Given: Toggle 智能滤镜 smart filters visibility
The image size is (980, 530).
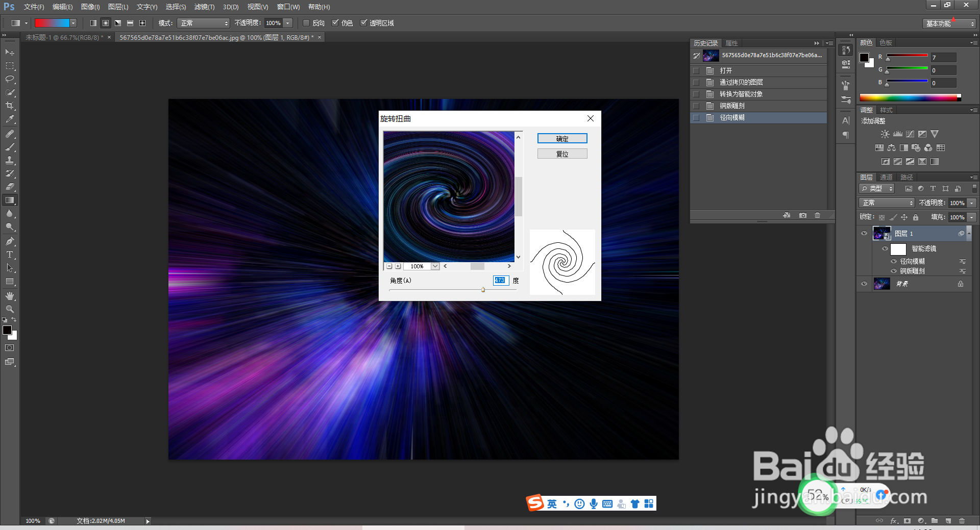Looking at the screenshot, I should [885, 249].
